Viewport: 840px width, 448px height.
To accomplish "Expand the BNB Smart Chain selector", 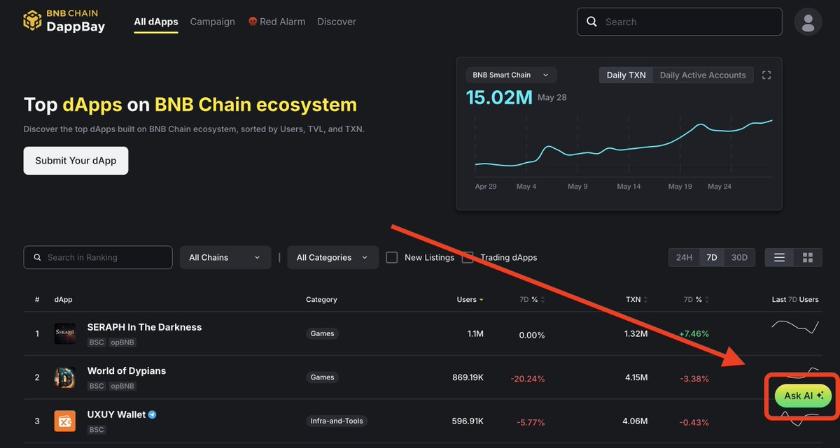I will (x=510, y=75).
